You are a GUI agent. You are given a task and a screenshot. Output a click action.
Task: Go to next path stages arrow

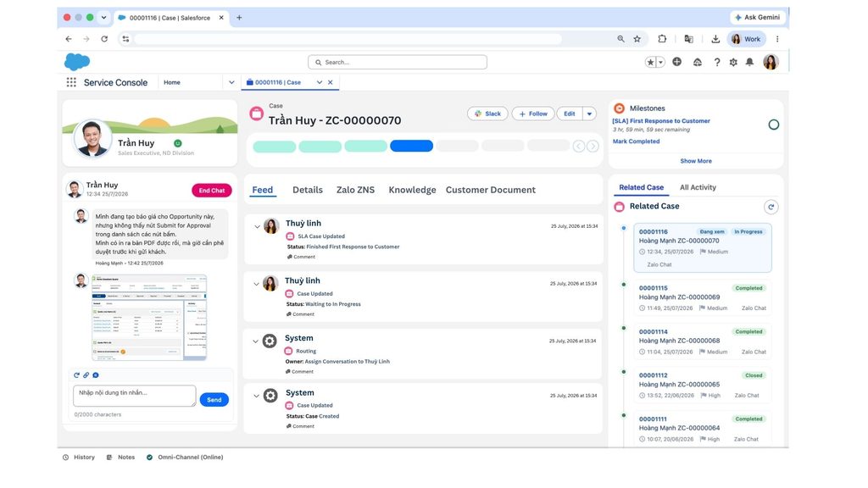click(593, 146)
